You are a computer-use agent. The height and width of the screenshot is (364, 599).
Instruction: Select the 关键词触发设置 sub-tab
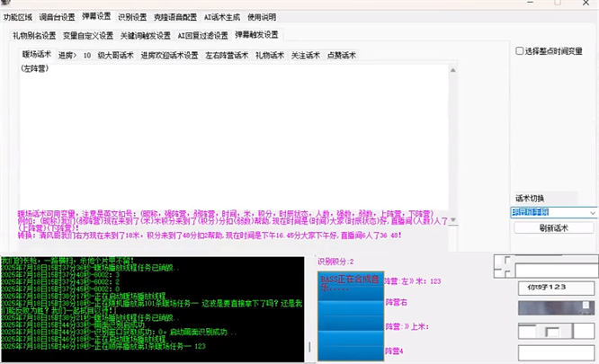(x=145, y=36)
